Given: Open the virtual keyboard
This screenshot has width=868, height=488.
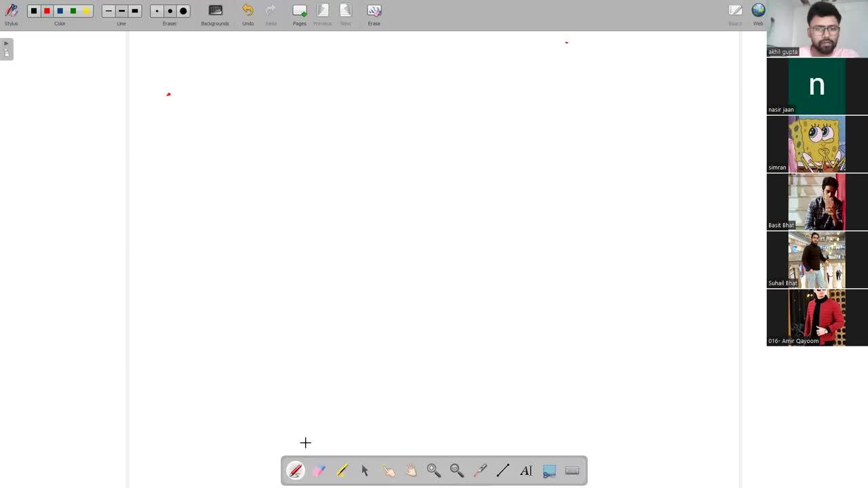Looking at the screenshot, I should point(572,470).
